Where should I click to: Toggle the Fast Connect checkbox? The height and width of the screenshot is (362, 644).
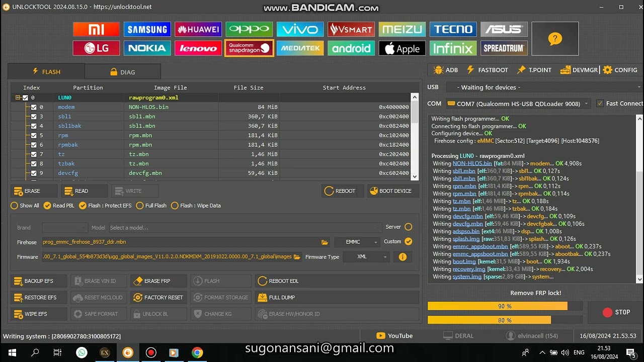[x=600, y=104]
